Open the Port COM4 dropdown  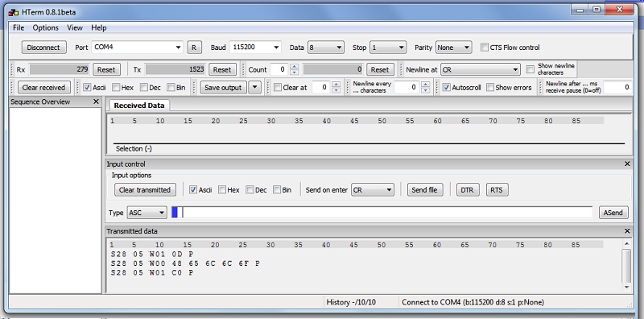[137, 48]
